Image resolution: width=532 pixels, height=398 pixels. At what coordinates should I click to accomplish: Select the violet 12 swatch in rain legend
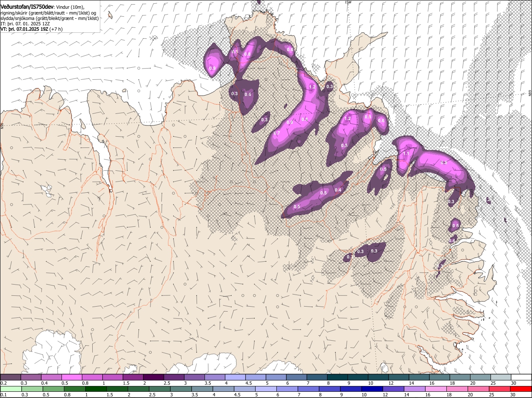(x=393, y=389)
